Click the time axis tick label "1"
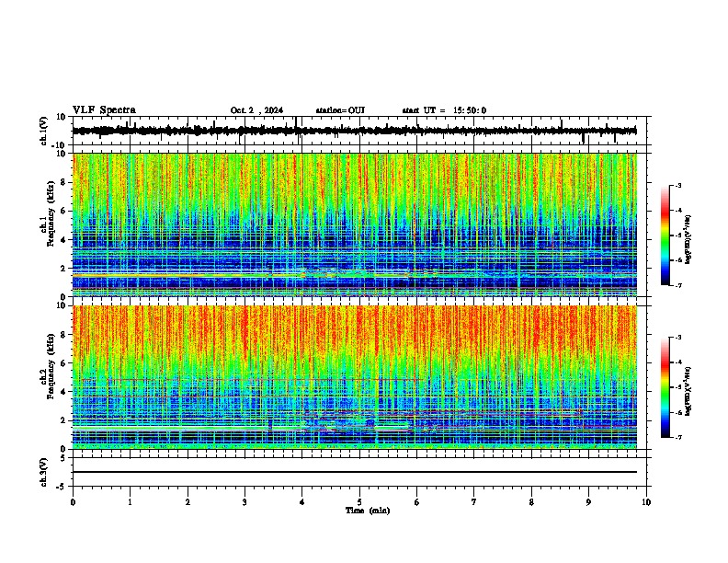 (130, 502)
